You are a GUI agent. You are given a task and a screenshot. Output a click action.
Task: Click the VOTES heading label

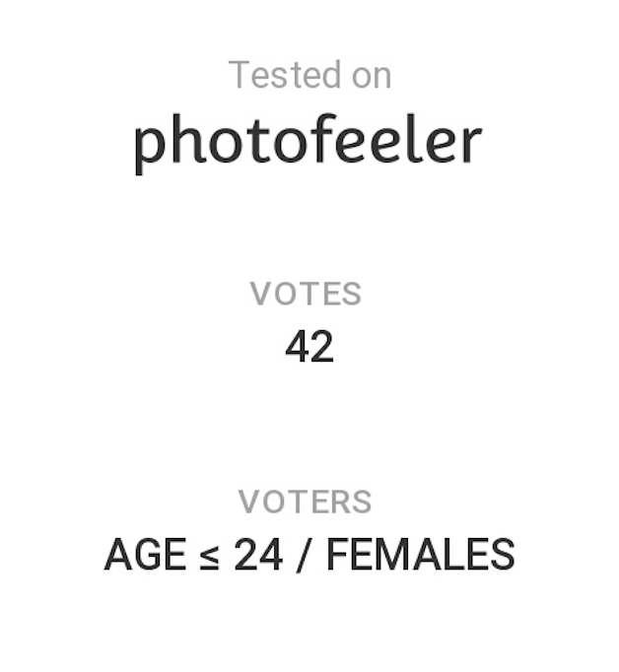306,294
